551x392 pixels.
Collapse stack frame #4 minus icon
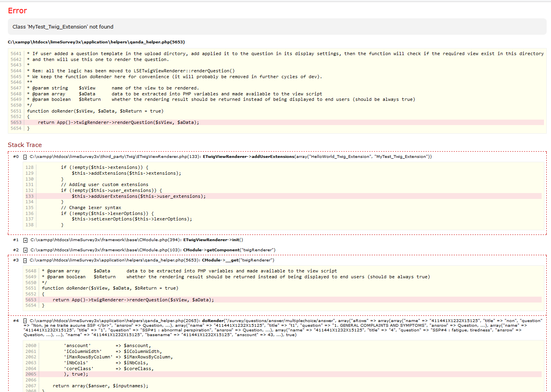tap(25, 321)
